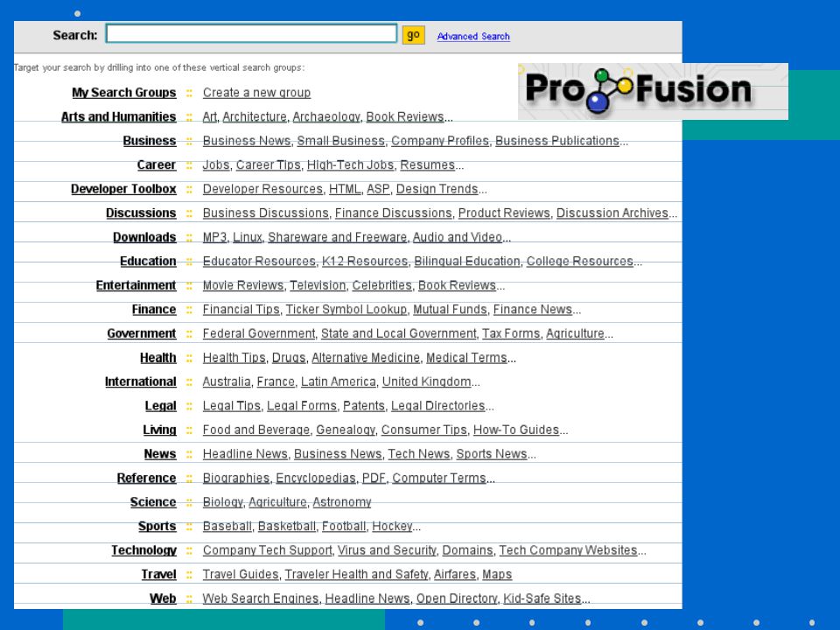
Task: Select Small Business link
Action: [340, 141]
